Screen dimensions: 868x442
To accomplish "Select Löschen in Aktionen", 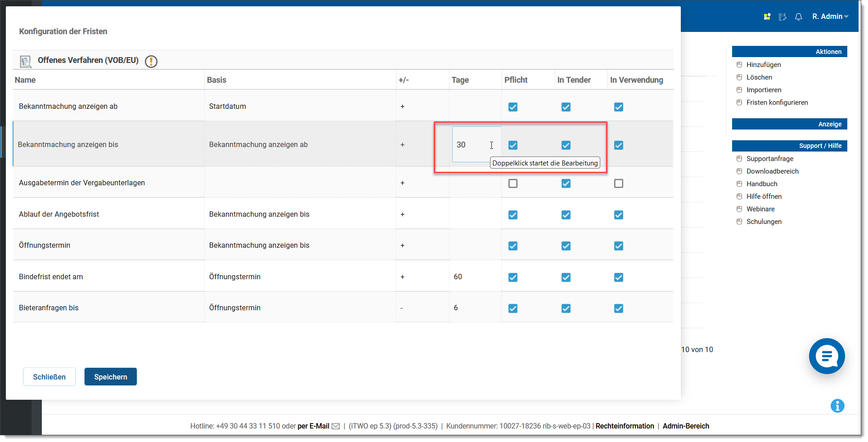I will (759, 77).
